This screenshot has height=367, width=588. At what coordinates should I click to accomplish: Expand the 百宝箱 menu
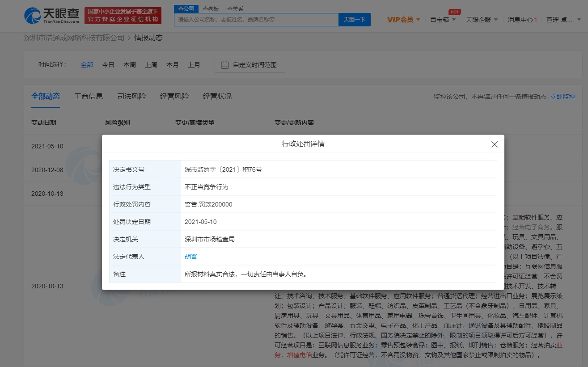coord(443,20)
